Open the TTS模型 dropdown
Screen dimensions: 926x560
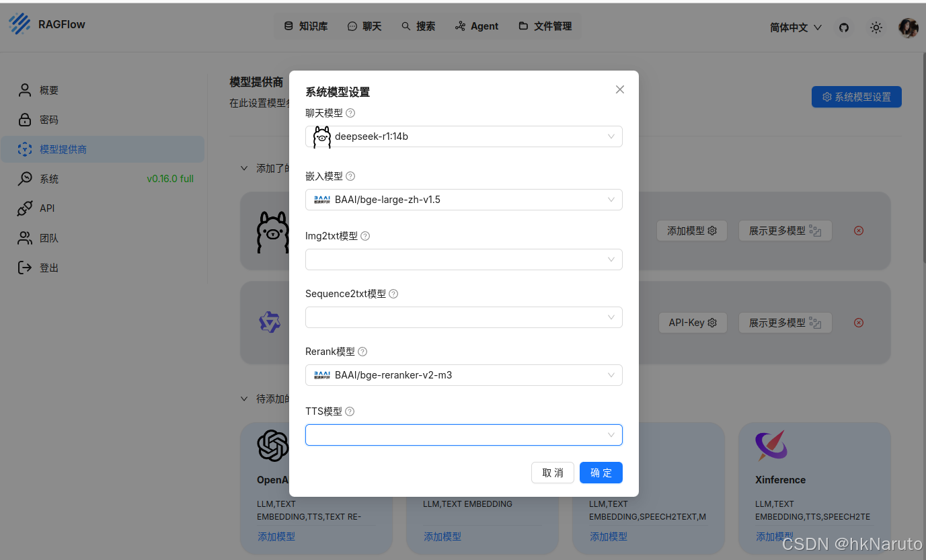pyautogui.click(x=464, y=435)
